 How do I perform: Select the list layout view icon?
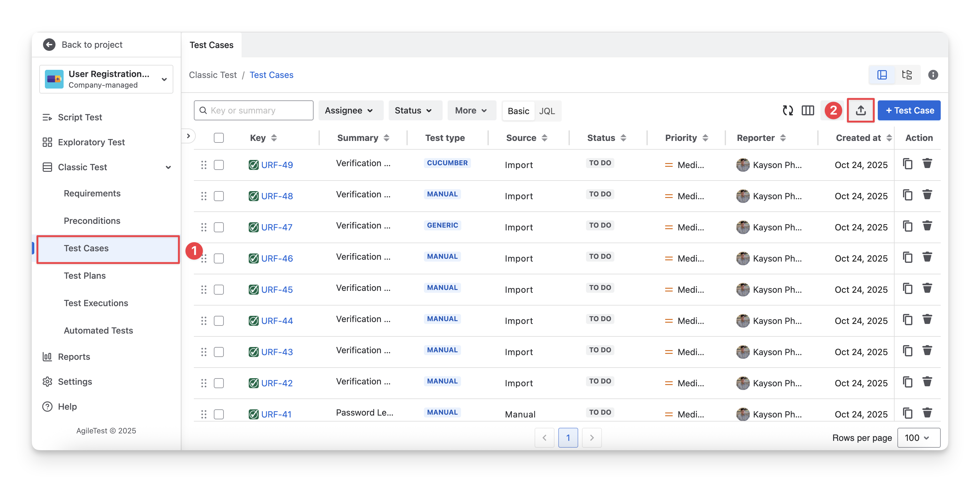click(x=882, y=75)
